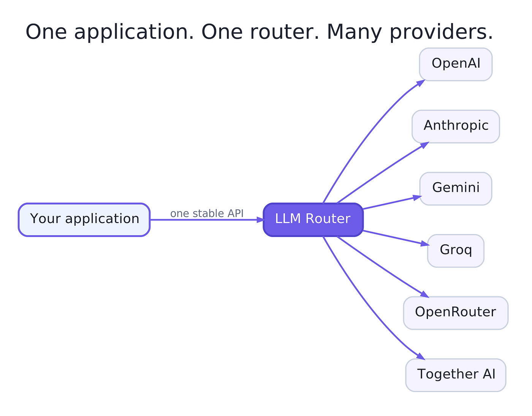
Task: Click the "one stable API" edge label
Action: pyautogui.click(x=207, y=214)
